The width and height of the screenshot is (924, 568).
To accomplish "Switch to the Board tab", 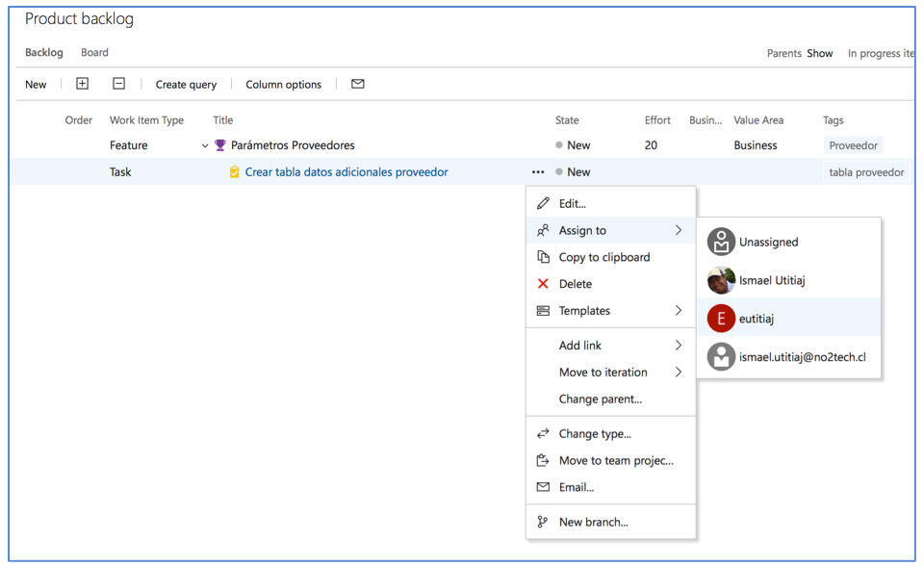I will tap(94, 52).
